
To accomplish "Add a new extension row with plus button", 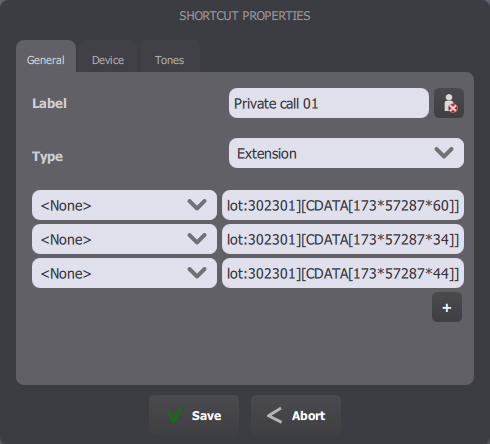I will (x=447, y=307).
